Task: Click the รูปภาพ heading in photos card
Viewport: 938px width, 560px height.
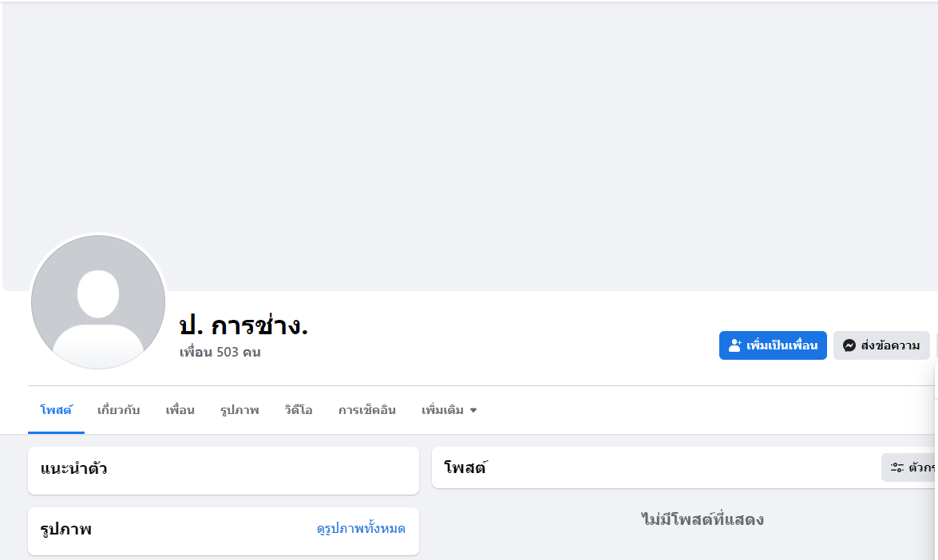Action: pyautogui.click(x=66, y=529)
